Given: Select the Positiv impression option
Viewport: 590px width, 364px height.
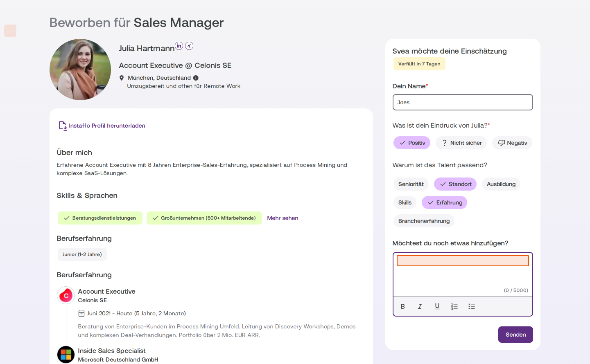Looking at the screenshot, I should pyautogui.click(x=412, y=143).
